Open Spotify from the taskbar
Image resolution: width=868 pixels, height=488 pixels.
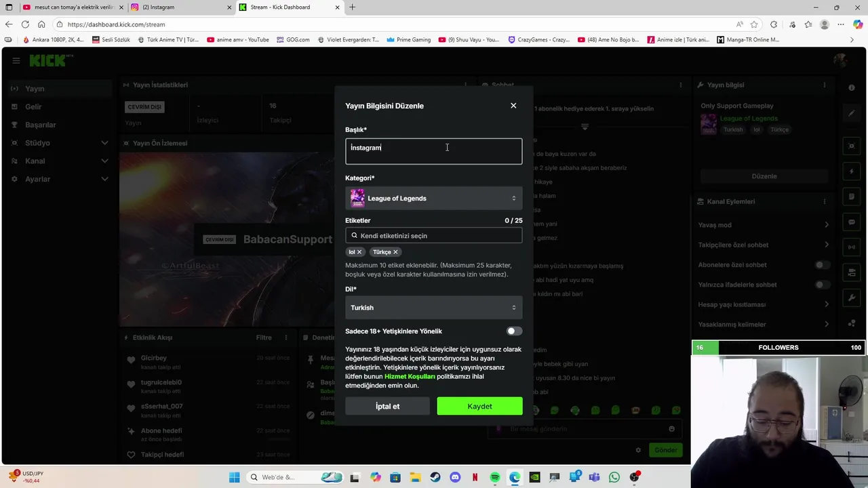[495, 477]
